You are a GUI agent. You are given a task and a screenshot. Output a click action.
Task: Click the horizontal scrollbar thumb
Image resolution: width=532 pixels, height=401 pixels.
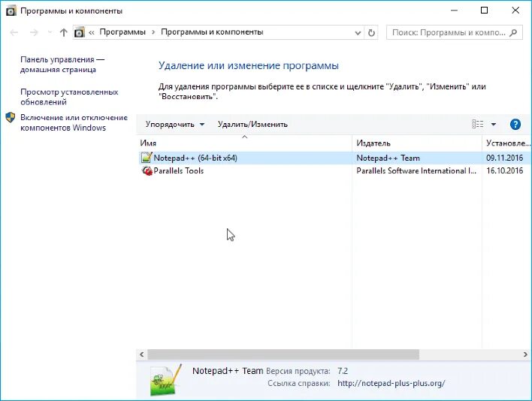283,354
